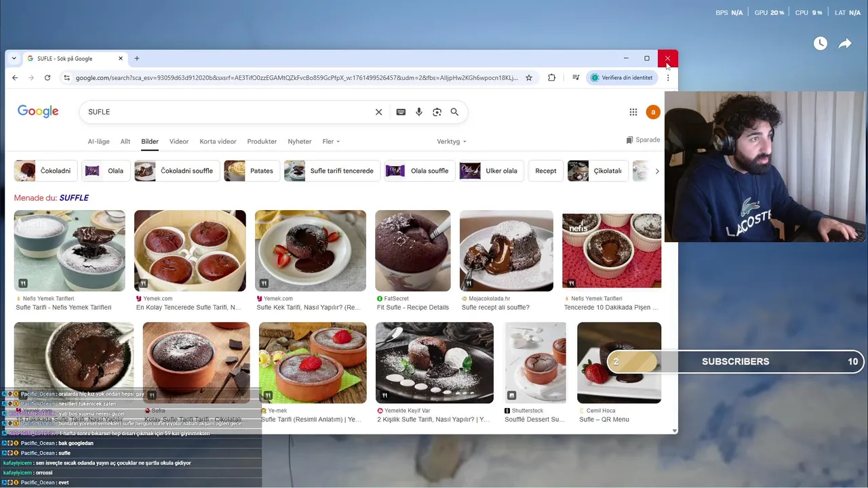Image resolution: width=868 pixels, height=488 pixels.
Task: Bookmark this page with the star icon
Action: click(529, 77)
